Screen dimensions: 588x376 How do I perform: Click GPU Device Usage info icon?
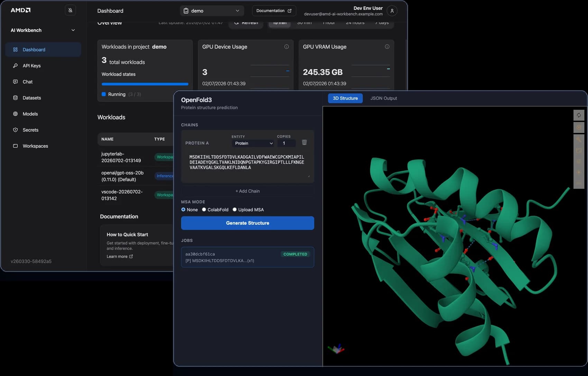286,47
